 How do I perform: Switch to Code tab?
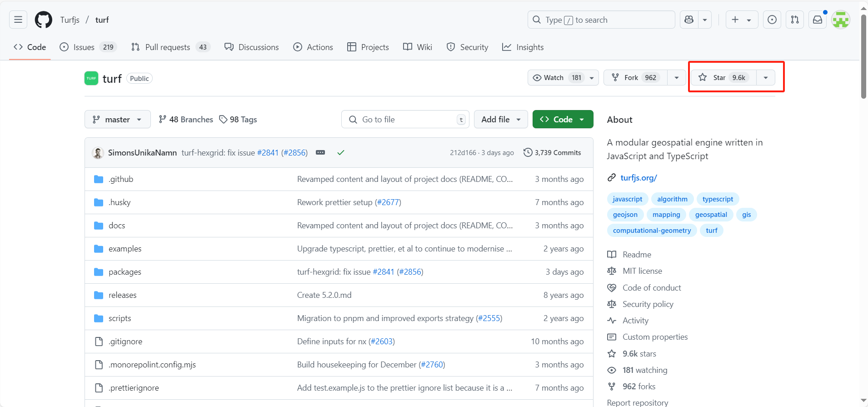coord(30,47)
